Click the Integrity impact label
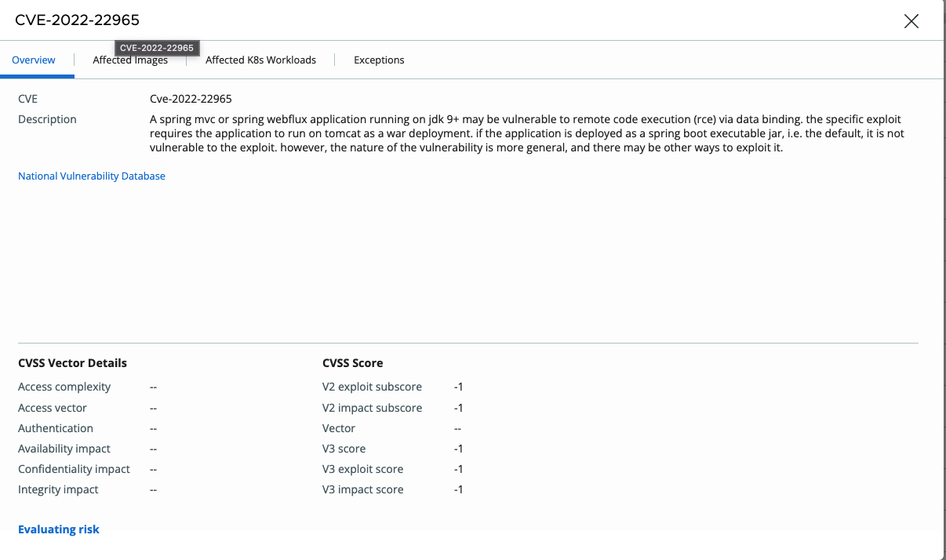 tap(58, 489)
